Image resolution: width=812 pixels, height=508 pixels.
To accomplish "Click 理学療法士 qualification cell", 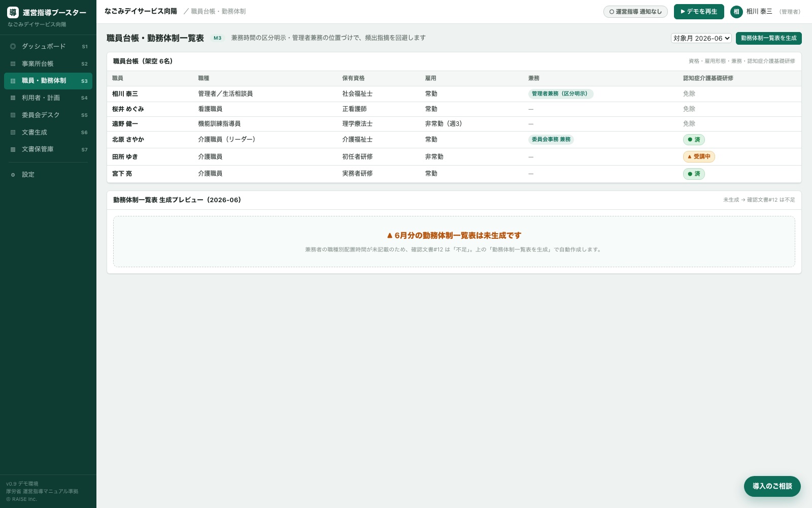I will (357, 124).
